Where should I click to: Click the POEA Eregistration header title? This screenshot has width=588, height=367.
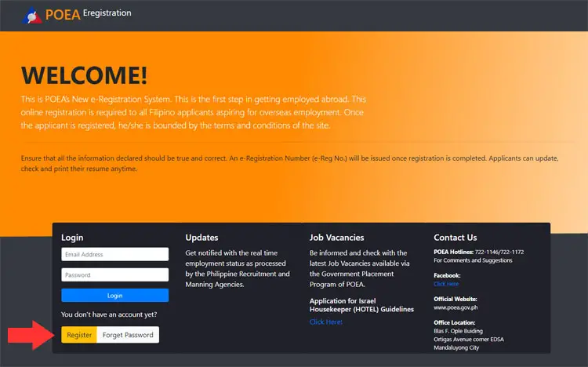[x=88, y=14]
